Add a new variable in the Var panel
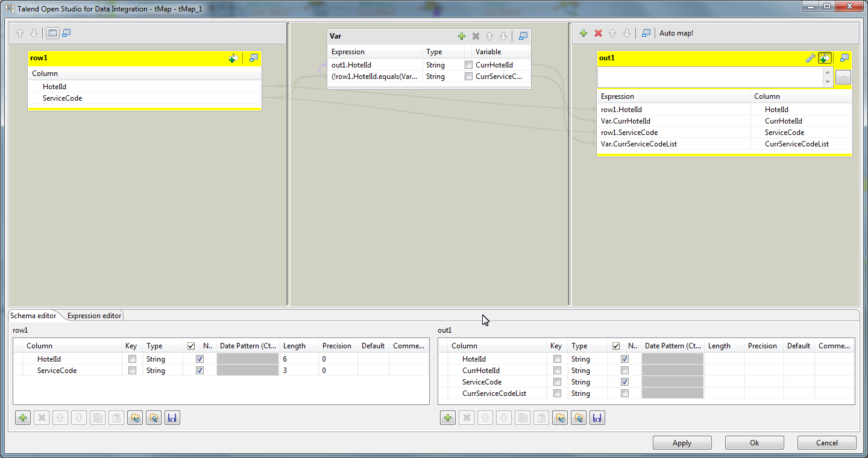The height and width of the screenshot is (458, 868). tap(462, 36)
